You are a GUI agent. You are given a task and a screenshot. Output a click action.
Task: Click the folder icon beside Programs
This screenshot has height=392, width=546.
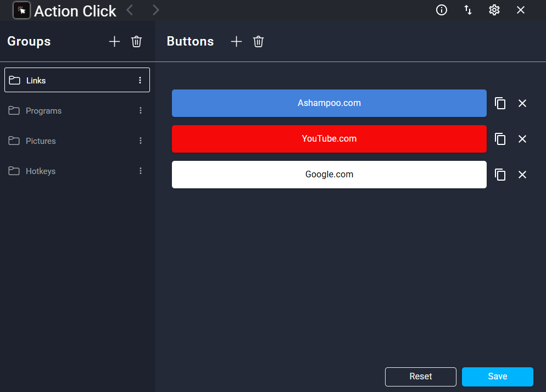14,110
